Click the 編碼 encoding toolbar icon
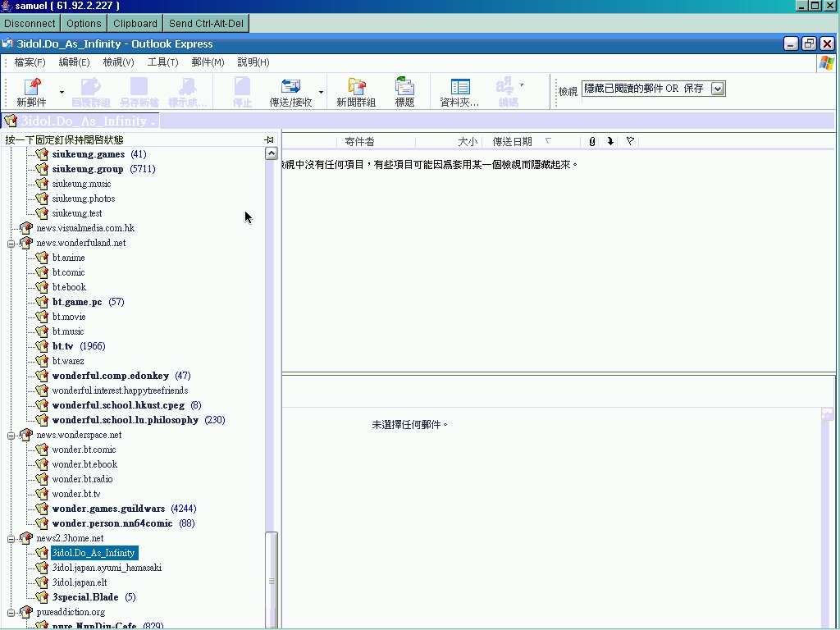 507,92
